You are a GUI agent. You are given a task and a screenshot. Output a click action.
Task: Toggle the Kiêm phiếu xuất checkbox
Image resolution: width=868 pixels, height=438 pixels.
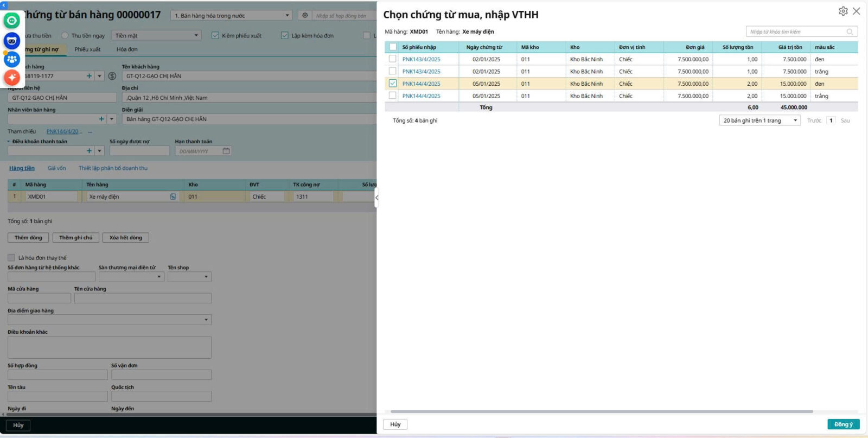[x=215, y=35]
